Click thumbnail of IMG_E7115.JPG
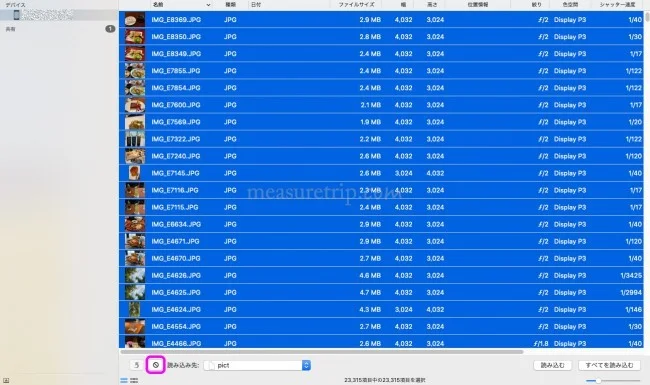 tap(135, 207)
